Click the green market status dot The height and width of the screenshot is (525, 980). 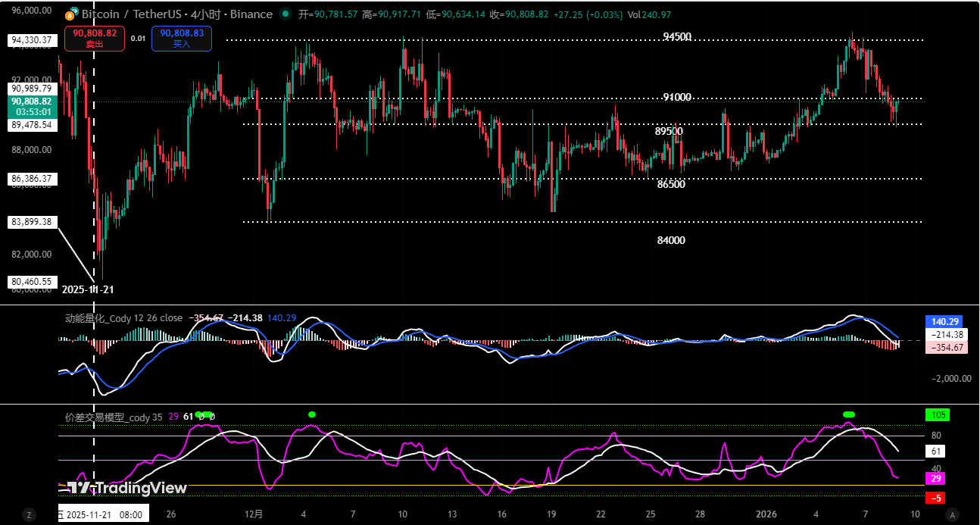coord(285,14)
